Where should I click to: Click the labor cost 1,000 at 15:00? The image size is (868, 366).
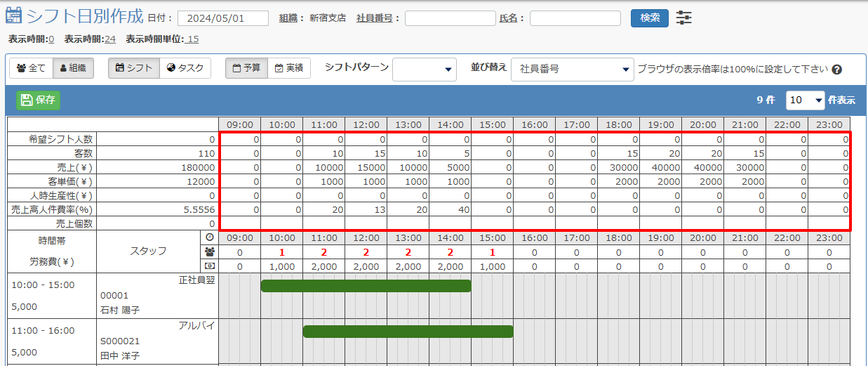coord(492,266)
